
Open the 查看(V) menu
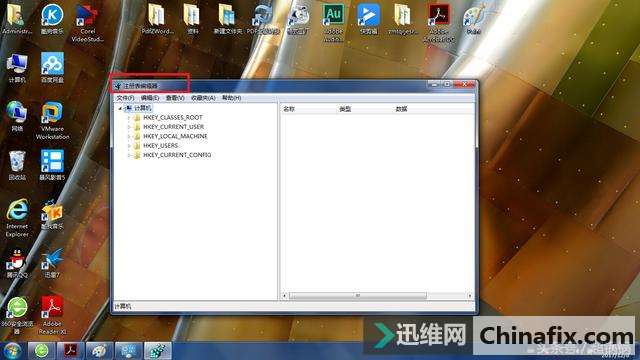175,98
